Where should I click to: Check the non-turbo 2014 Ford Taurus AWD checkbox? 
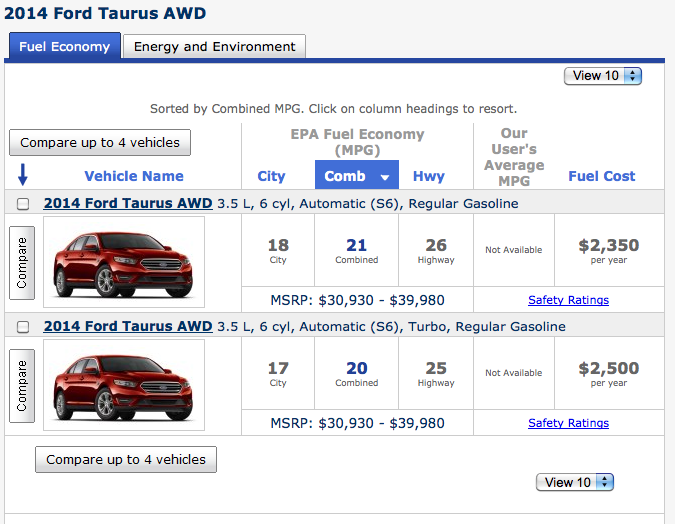point(23,204)
